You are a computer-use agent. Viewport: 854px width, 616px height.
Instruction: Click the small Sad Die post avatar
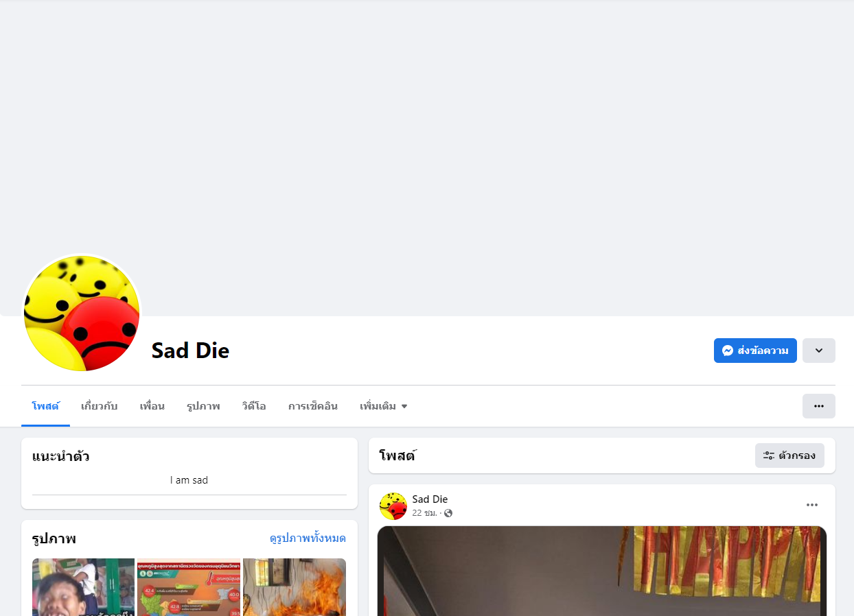(x=393, y=506)
